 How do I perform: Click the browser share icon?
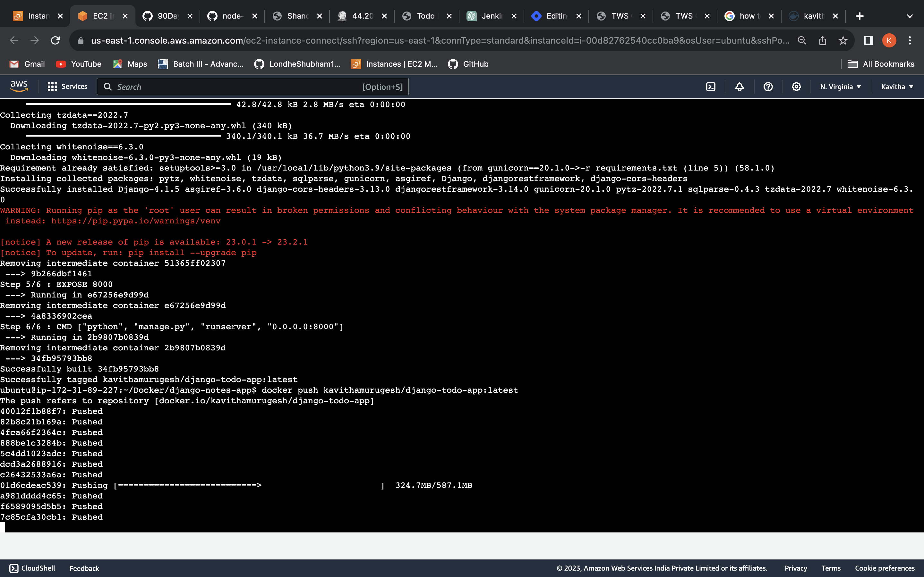[822, 40]
